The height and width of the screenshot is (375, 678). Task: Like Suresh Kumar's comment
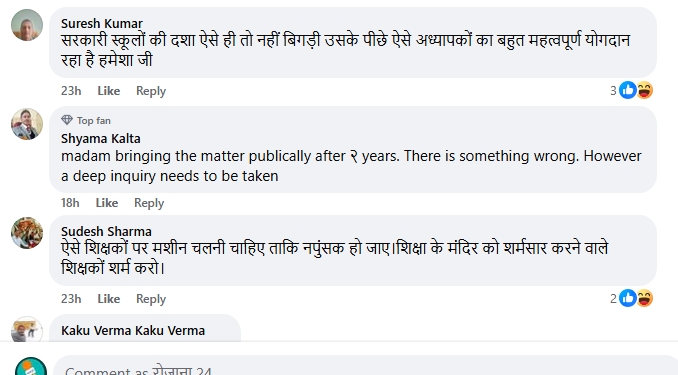coord(109,91)
